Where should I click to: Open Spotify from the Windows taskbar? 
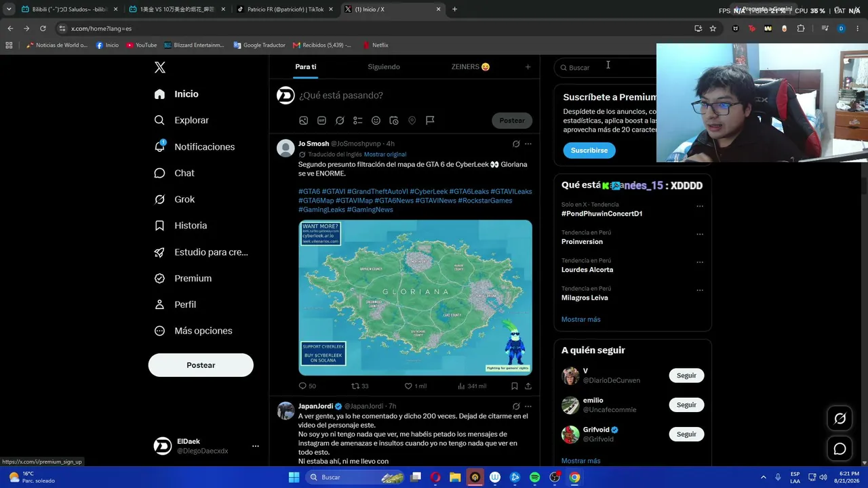click(x=535, y=477)
